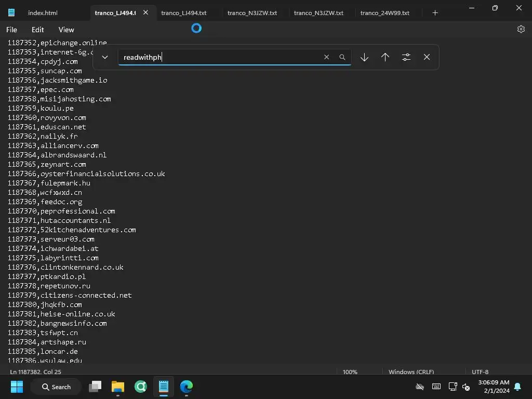Screen dimensions: 532x399
Task: Click the touch keyboard tray icon
Action: tap(436, 387)
